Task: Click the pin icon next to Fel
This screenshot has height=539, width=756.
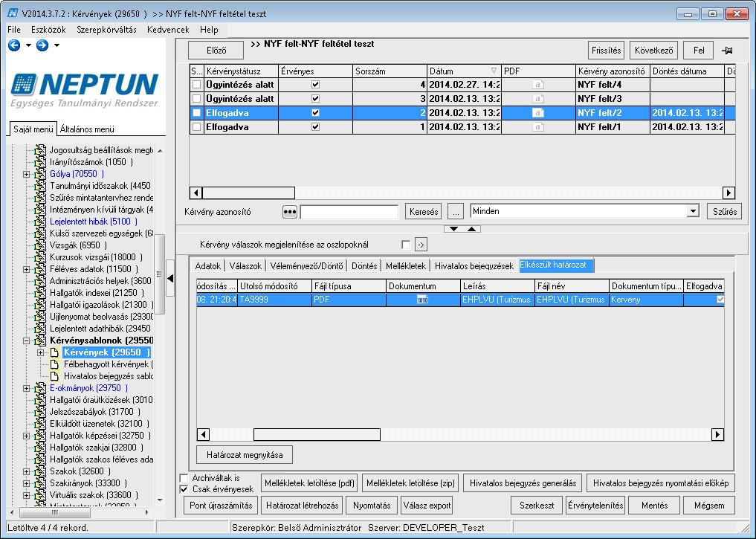Action: pyautogui.click(x=727, y=50)
